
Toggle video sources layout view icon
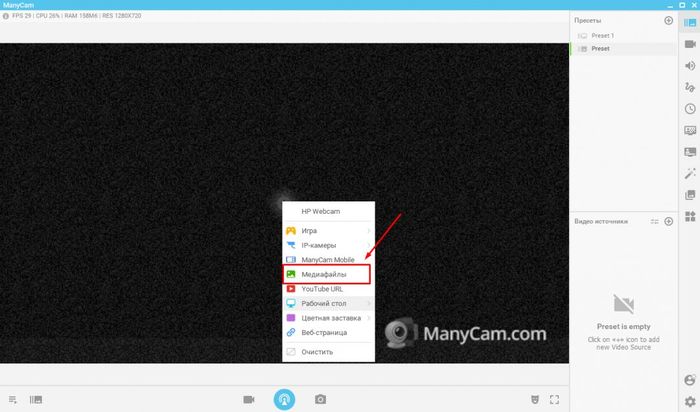654,221
